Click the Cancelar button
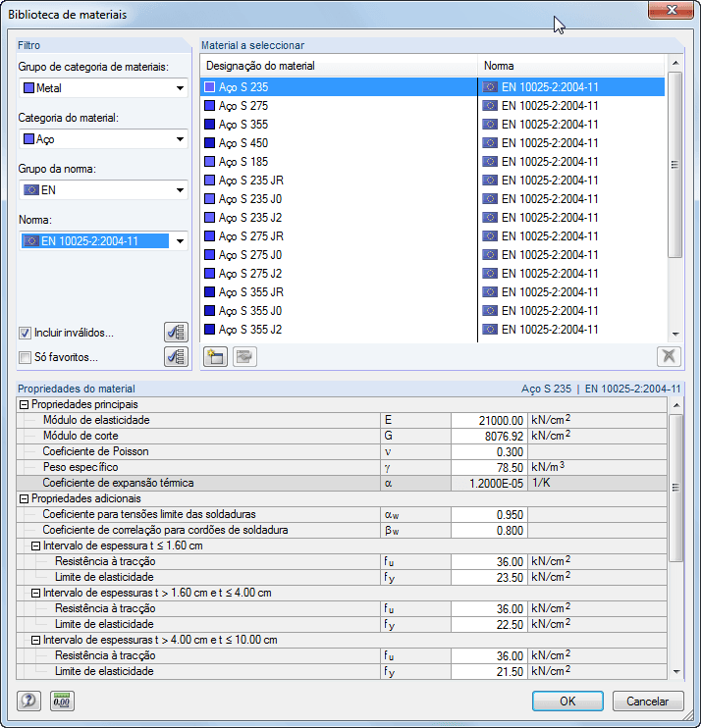Screen dimensions: 701x728 [x=648, y=701]
